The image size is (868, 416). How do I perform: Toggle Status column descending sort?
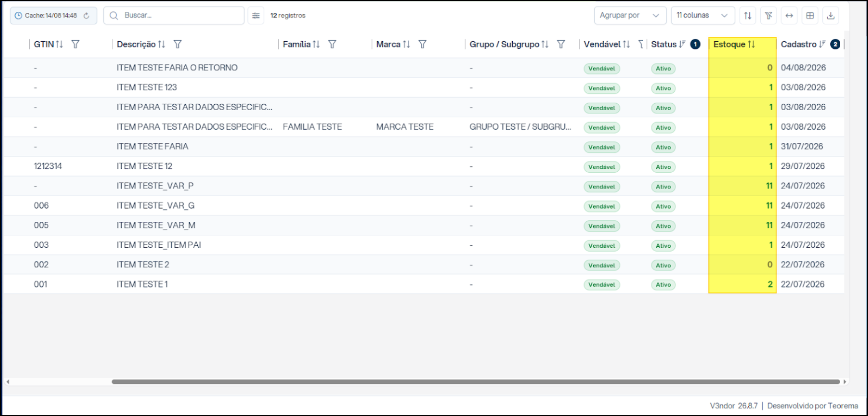click(682, 44)
